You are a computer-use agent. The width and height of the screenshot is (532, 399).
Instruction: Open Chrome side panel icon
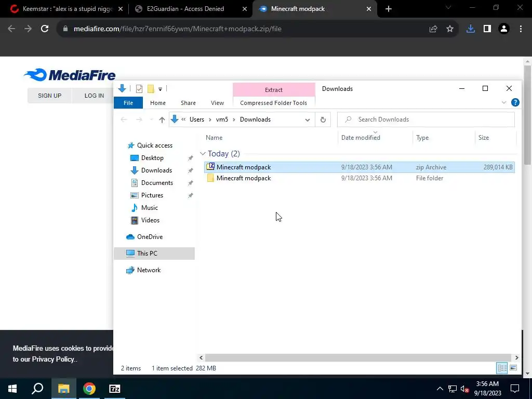487,29
